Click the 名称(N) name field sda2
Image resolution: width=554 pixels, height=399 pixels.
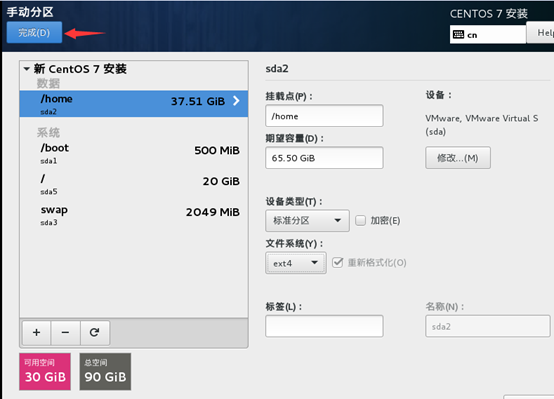(488, 326)
